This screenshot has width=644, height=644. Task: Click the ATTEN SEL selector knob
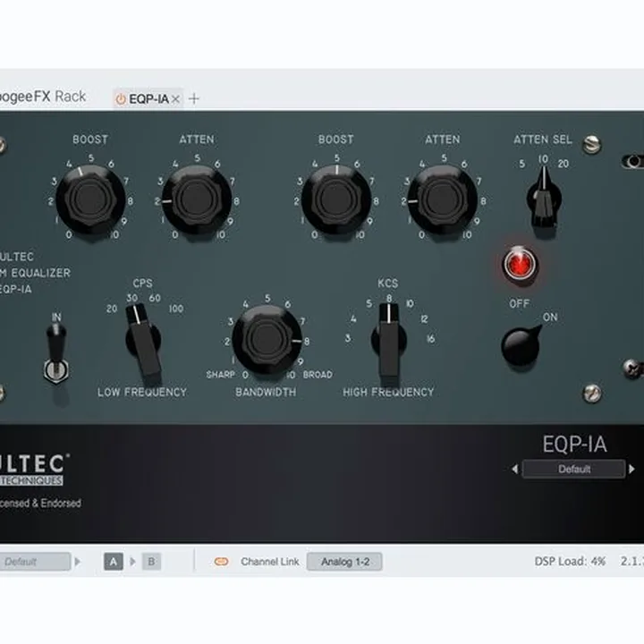pyautogui.click(x=544, y=198)
